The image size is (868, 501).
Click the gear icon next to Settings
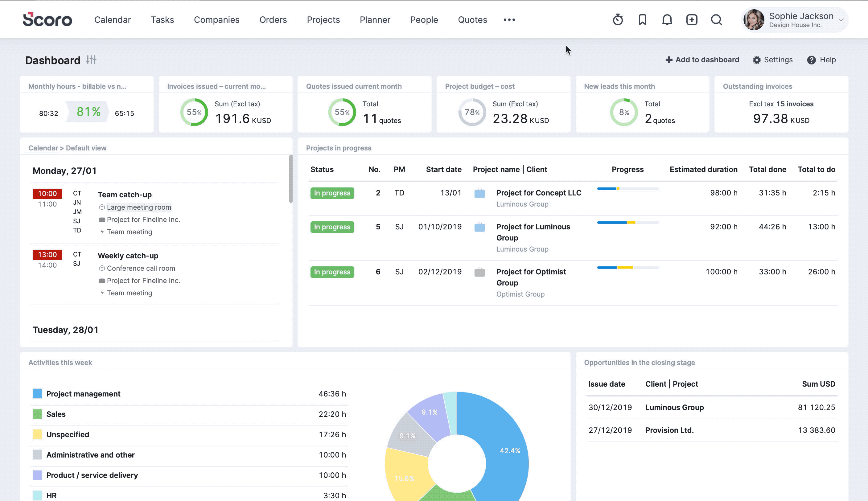pyautogui.click(x=757, y=60)
